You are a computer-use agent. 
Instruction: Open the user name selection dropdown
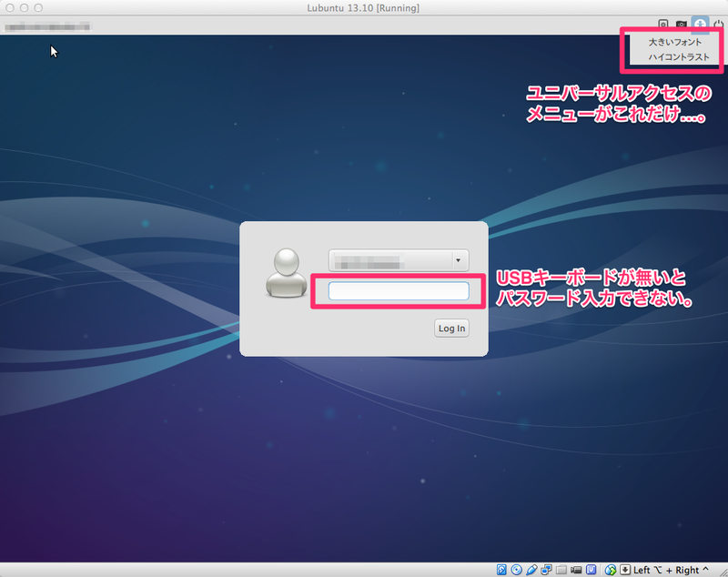pos(399,260)
